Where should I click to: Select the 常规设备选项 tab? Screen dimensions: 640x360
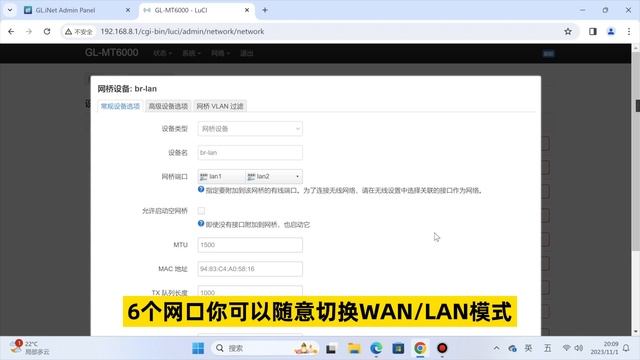120,106
